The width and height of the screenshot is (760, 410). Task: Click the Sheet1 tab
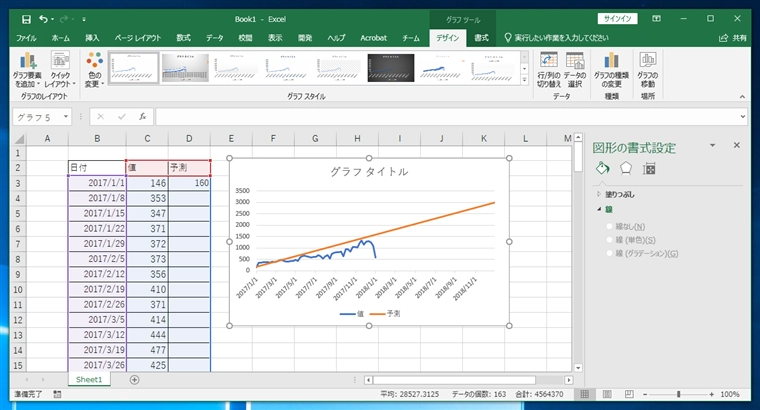pyautogui.click(x=89, y=379)
